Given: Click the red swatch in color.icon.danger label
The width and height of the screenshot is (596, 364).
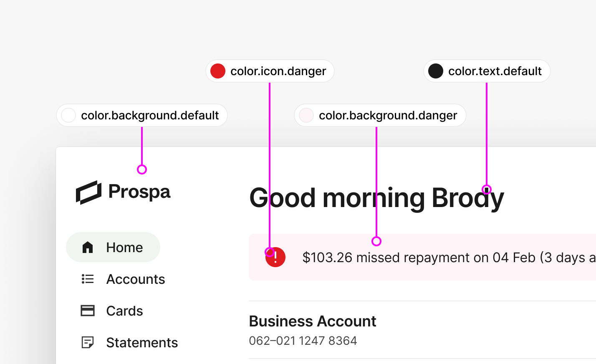Looking at the screenshot, I should click(x=217, y=71).
